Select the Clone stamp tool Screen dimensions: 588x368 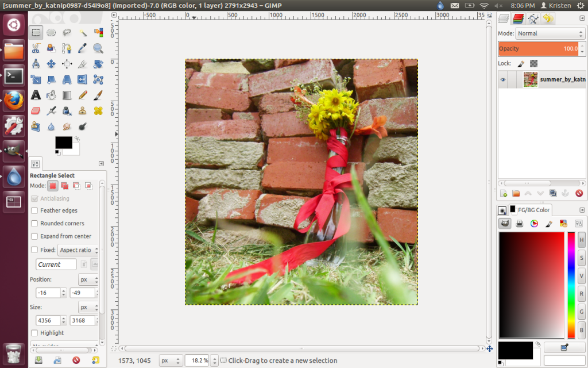[83, 111]
